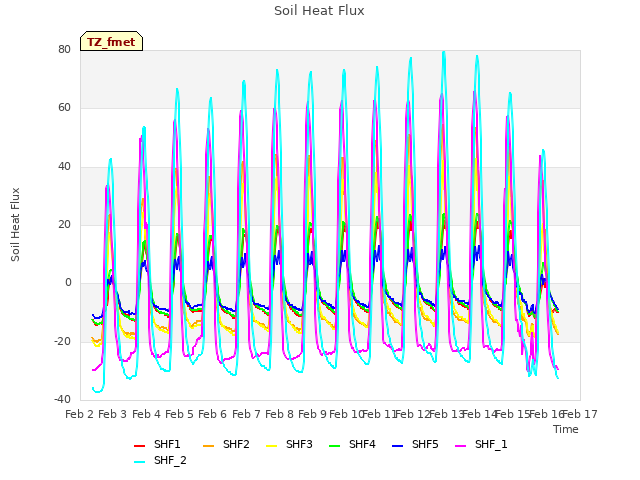Click the 0 y-axis tick label
The width and height of the screenshot is (640, 480).
click(68, 283)
